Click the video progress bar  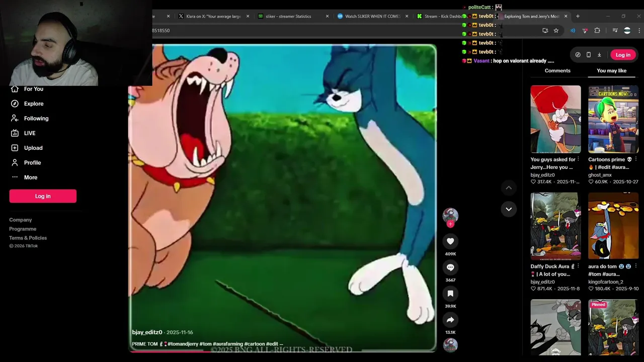tap(282, 351)
